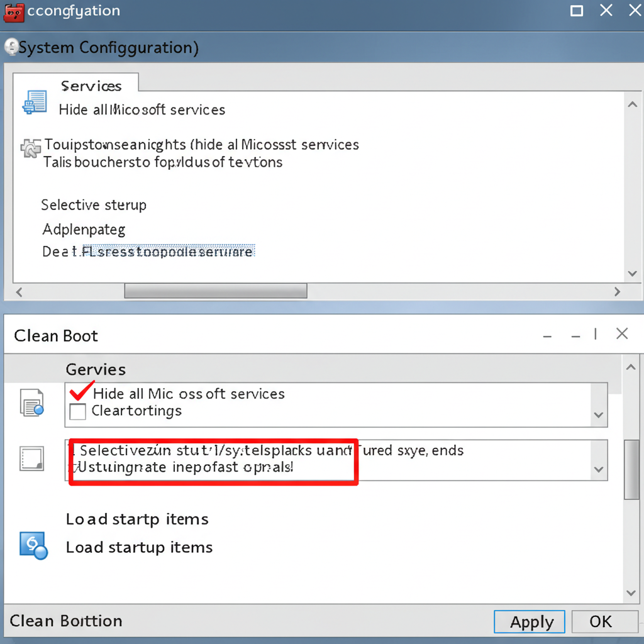
Task: Click horizontal scrollbar left arrow
Action: tap(19, 292)
